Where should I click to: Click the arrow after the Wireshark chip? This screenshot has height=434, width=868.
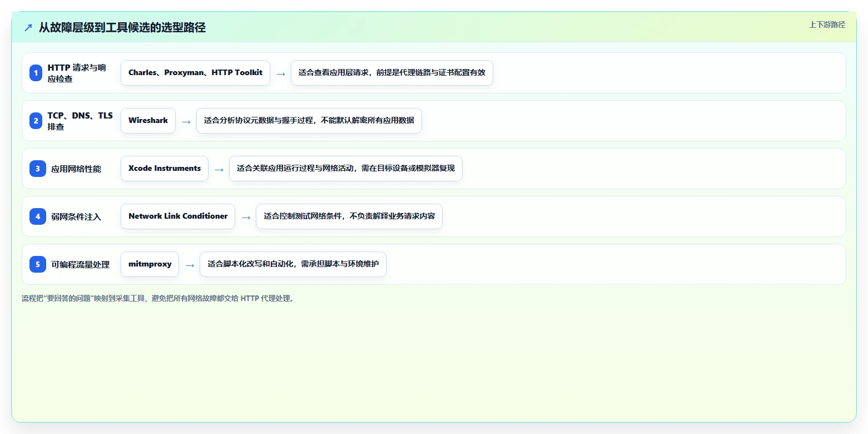point(186,121)
